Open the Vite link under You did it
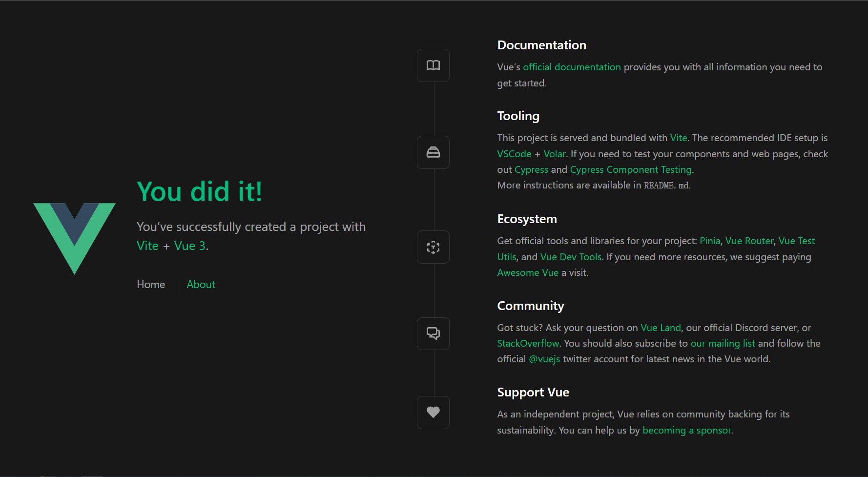Image resolution: width=868 pixels, height=477 pixels. pos(147,246)
